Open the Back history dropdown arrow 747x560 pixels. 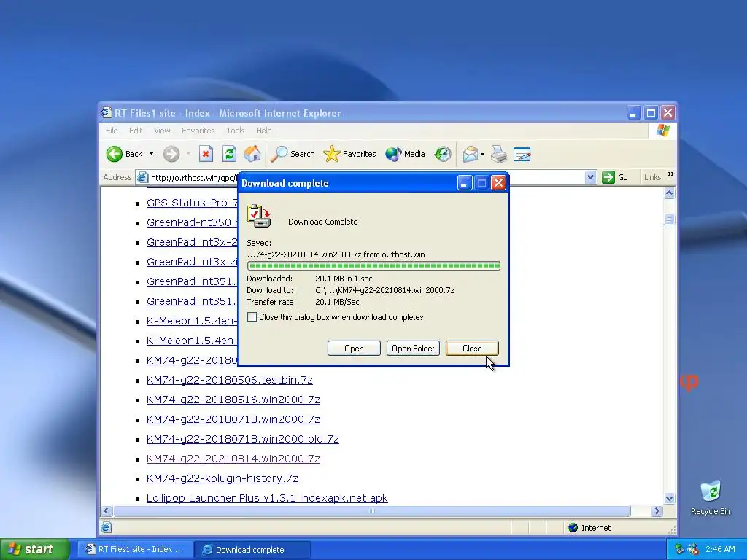coord(151,154)
